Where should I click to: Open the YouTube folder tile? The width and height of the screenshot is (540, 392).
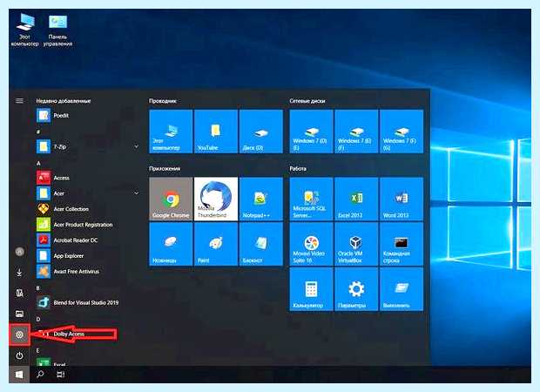click(216, 132)
